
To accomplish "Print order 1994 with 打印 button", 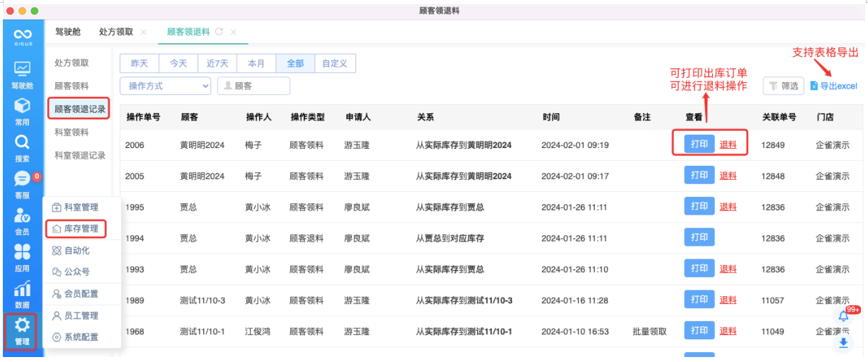I will 699,238.
